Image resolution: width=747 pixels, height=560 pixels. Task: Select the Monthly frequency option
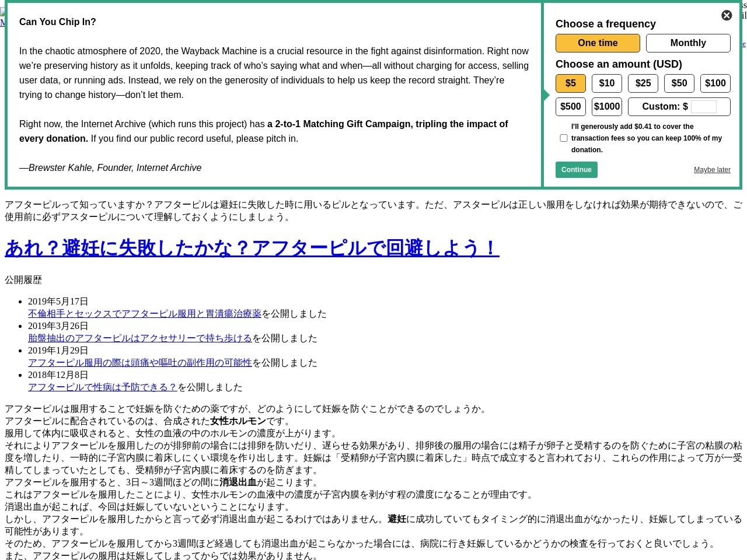688,43
